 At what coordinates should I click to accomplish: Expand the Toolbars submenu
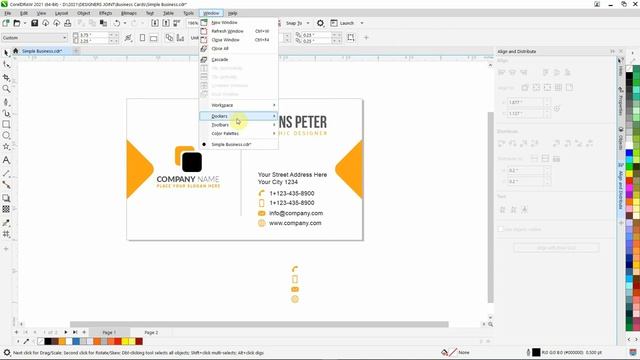point(238,125)
